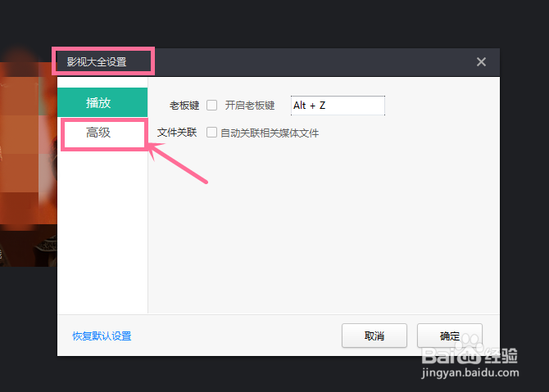Click the 老板键 label text
Image resolution: width=549 pixels, height=392 pixels.
tap(184, 106)
